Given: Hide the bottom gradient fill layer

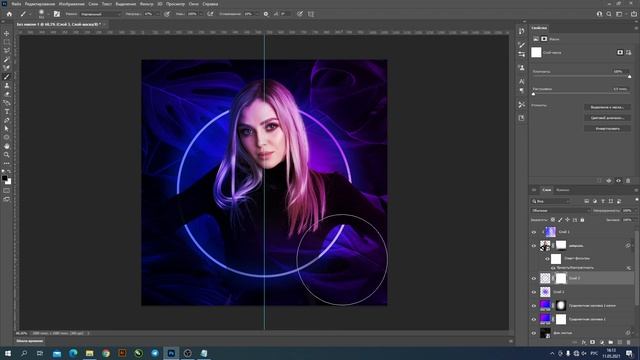Looking at the screenshot, I should [x=533, y=319].
